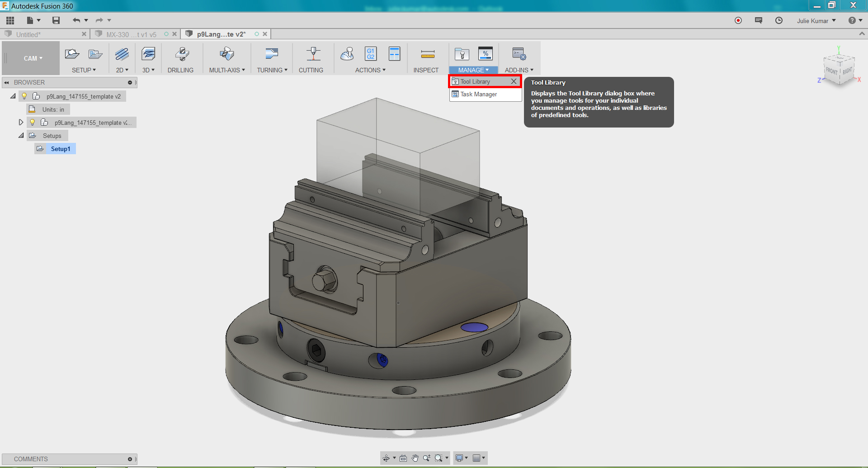Click the Look At navigation icon
This screenshot has height=468, width=868.
point(403,458)
